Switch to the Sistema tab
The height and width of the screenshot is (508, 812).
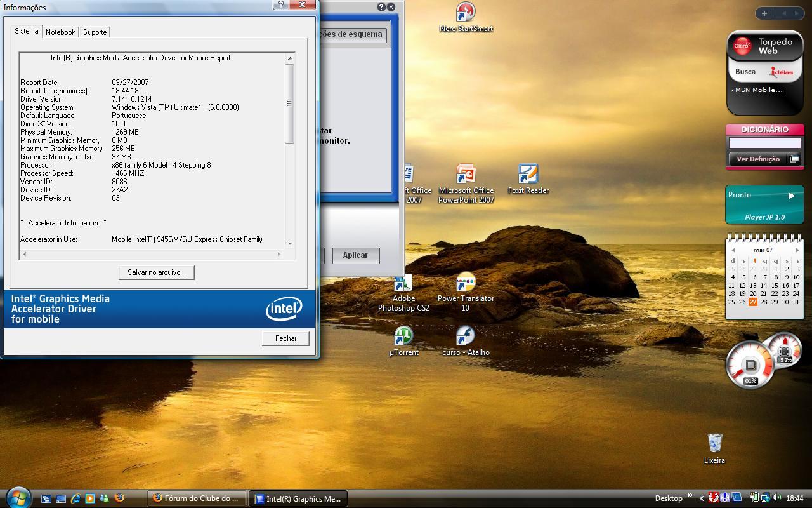pyautogui.click(x=27, y=31)
